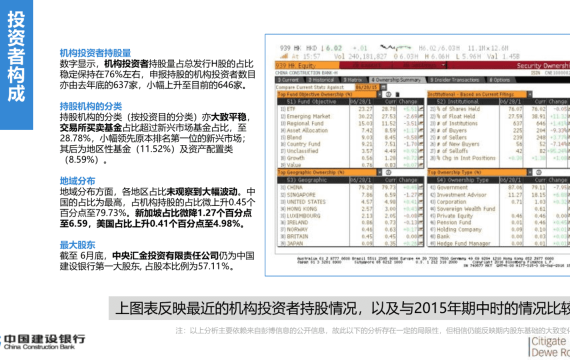This screenshot has width=570, height=360.
Task: Click the compare date field 06/28/15
Action: pos(367,87)
